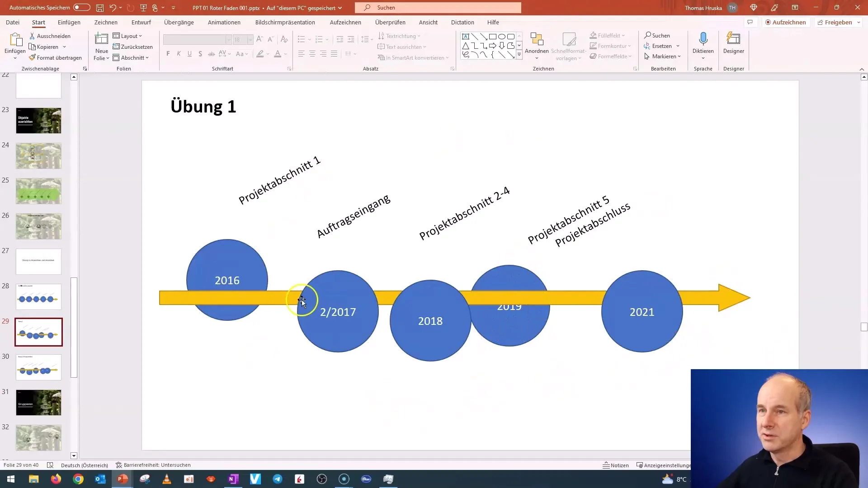Toggle Automatisches Speichern switch
Image resolution: width=868 pixels, height=488 pixels.
[82, 8]
